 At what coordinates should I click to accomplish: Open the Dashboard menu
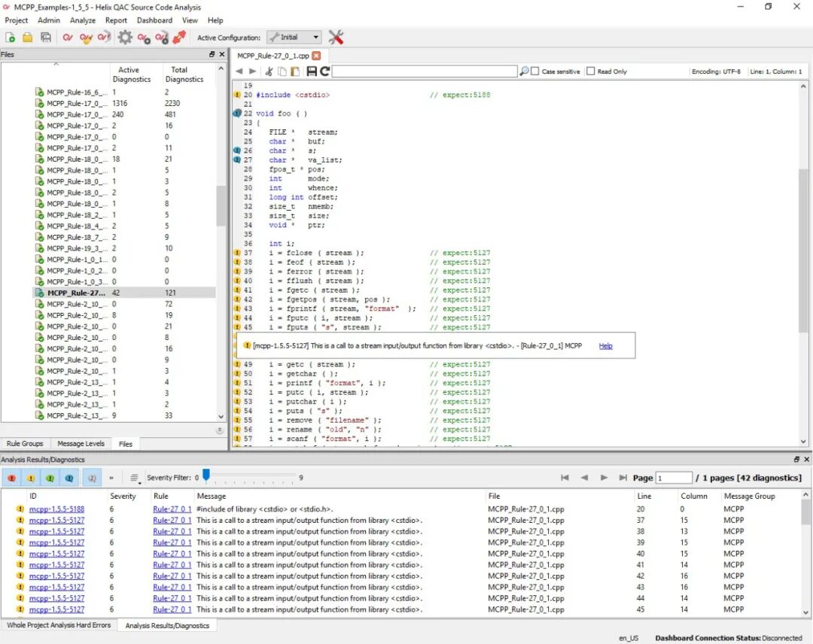click(154, 20)
